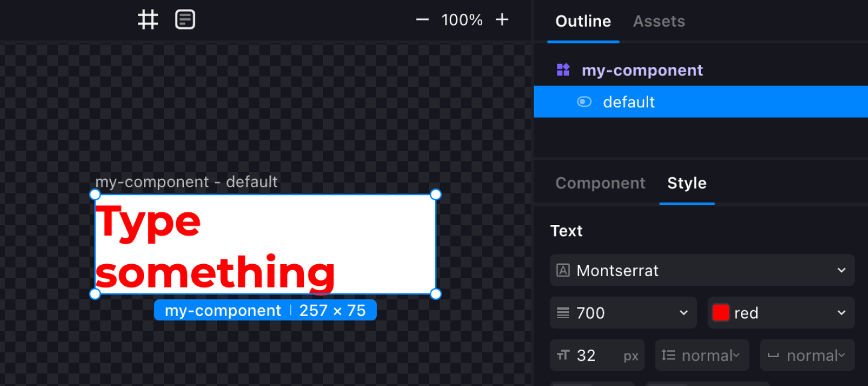Switch to the Assets tab
Viewport: 868px width, 386px height.
pos(659,21)
